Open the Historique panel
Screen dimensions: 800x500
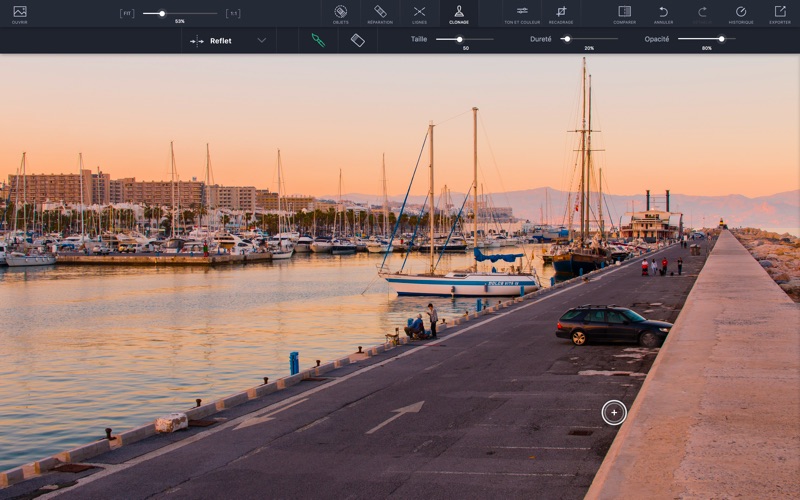pyautogui.click(x=741, y=13)
